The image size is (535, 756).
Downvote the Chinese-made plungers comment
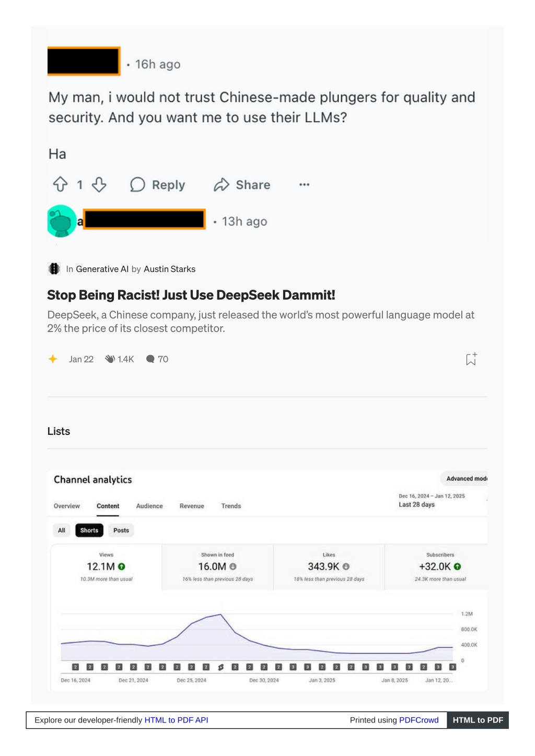(99, 184)
